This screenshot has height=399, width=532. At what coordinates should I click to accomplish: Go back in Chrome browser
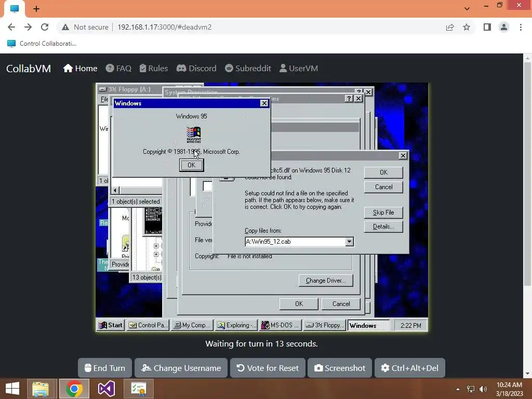(x=11, y=27)
